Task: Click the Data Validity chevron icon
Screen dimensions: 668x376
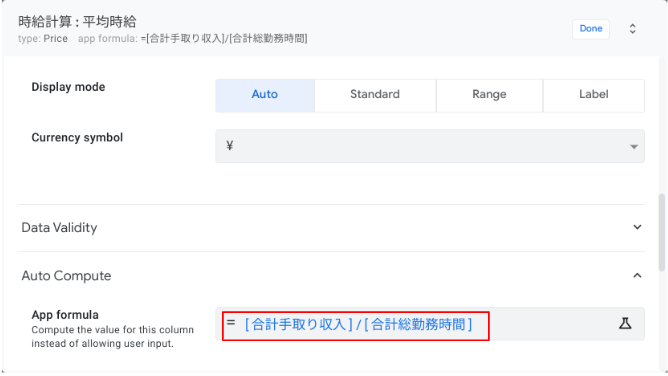Action: 637,227
